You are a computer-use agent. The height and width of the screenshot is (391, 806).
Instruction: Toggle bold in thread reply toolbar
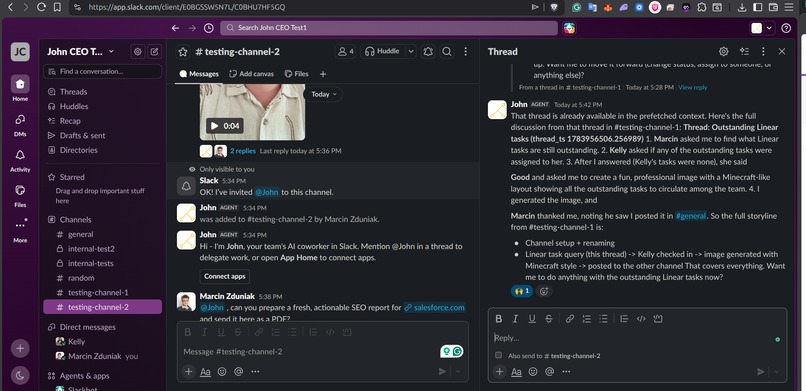tap(498, 319)
